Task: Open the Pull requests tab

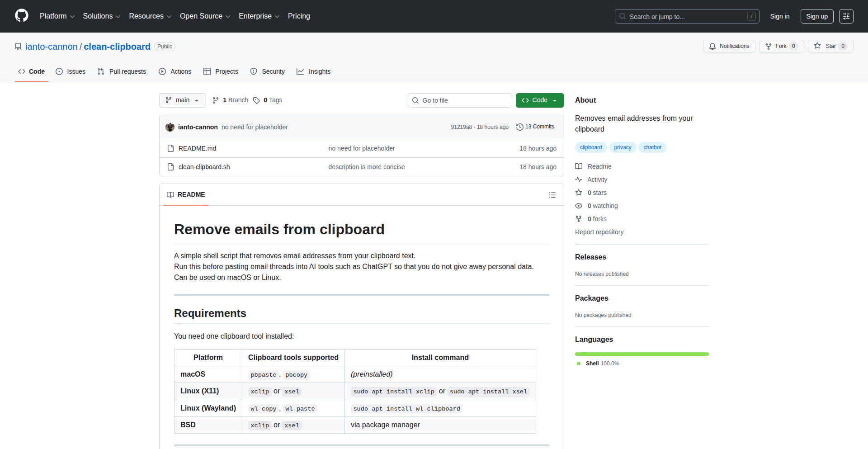Action: coord(122,71)
